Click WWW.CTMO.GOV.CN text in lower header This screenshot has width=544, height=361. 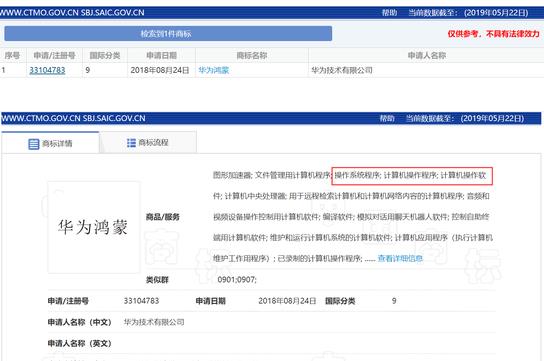[x=41, y=118]
